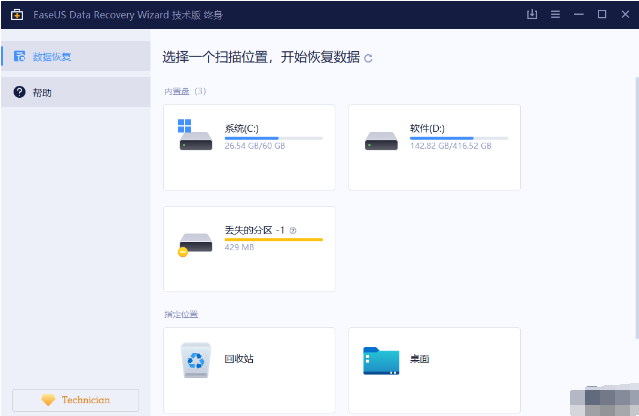Viewport: 639px width, 416px height.
Task: Click the 丢失的分区 yellow usage bar
Action: click(273, 240)
